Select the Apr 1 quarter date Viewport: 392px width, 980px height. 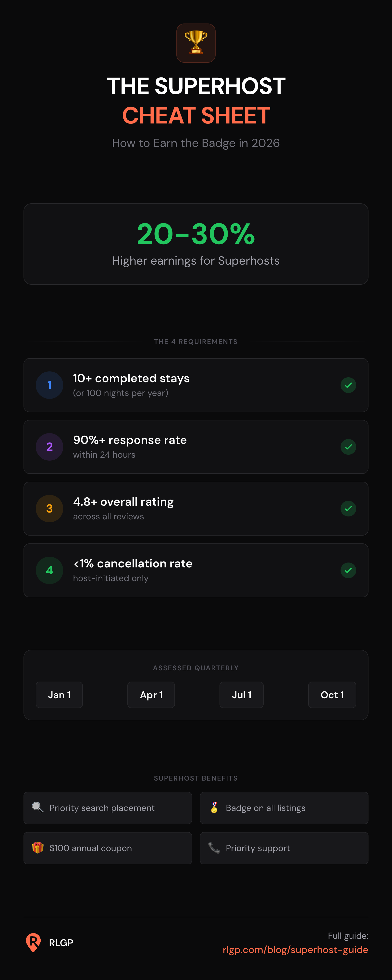pos(151,695)
